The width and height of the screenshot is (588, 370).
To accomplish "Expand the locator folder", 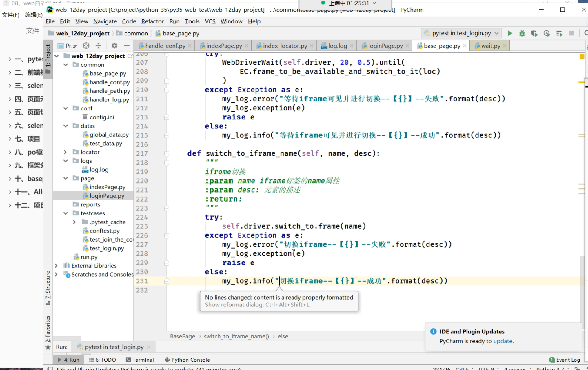I will pos(65,152).
